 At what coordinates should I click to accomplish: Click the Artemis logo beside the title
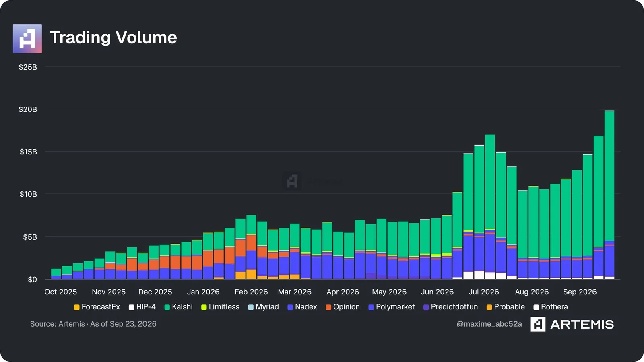[x=27, y=39]
